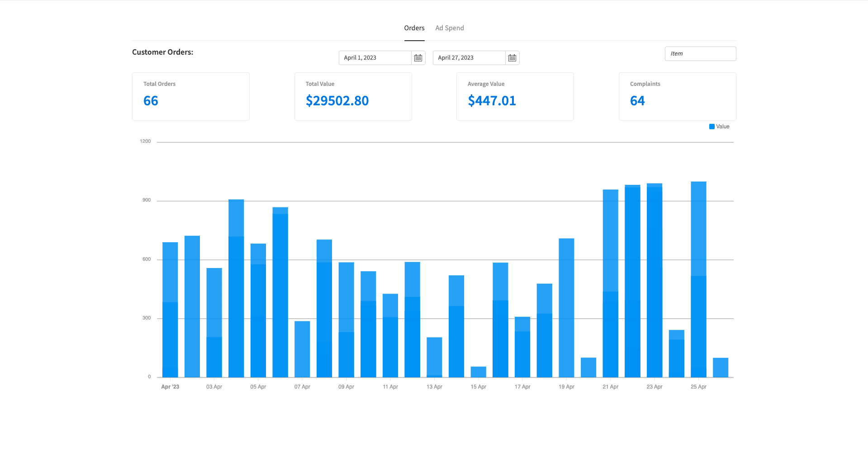The image size is (868, 460).
Task: Click the Apr '23 axis label
Action: point(170,387)
